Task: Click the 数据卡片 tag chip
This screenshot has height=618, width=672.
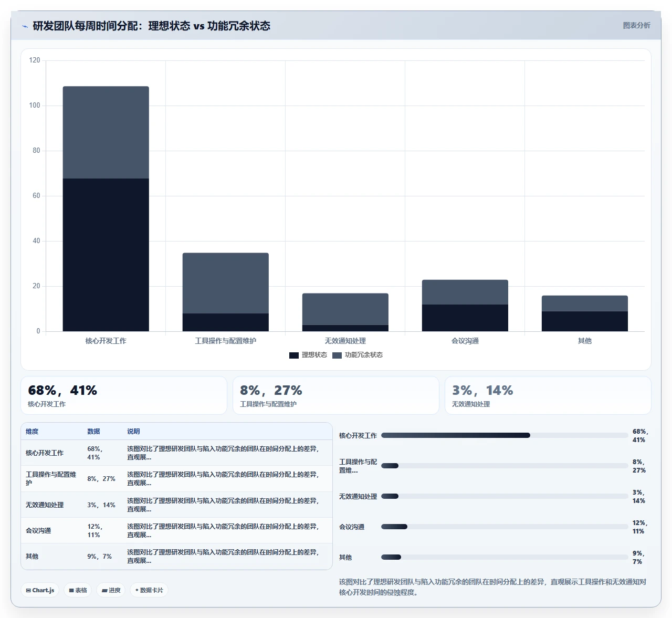Action: pos(149,590)
